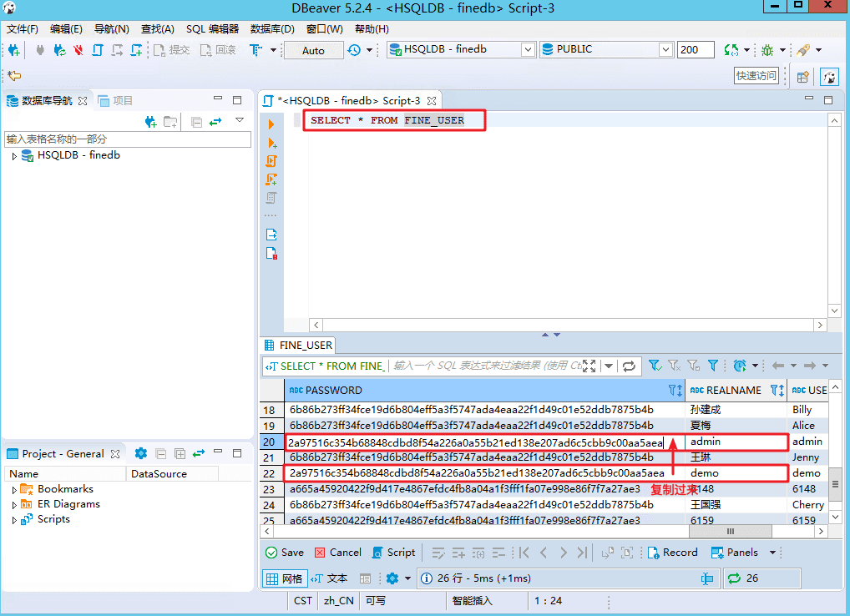This screenshot has width=850, height=616.
Task: Execute SQL statement in new tab icon
Action: [x=272, y=143]
